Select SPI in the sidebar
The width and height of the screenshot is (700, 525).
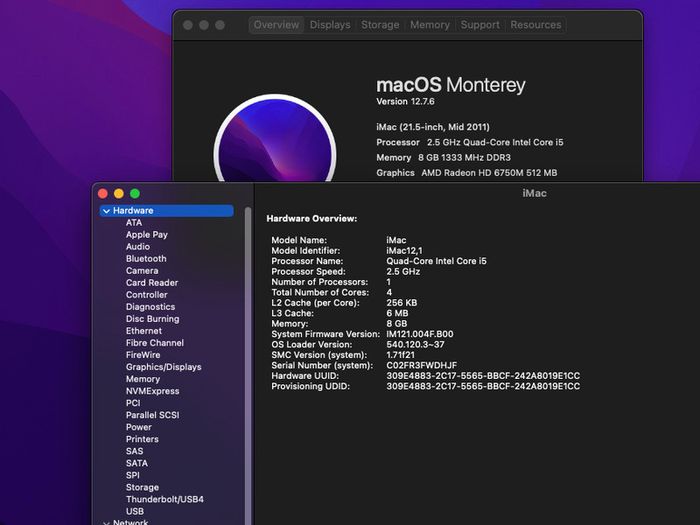(x=133, y=475)
